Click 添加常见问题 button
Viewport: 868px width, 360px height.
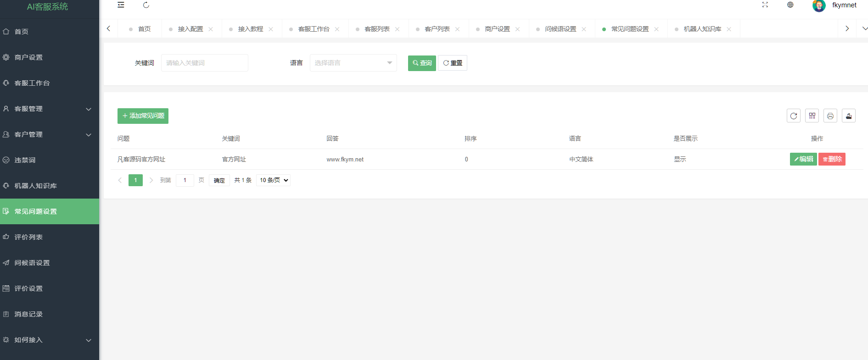(x=143, y=116)
